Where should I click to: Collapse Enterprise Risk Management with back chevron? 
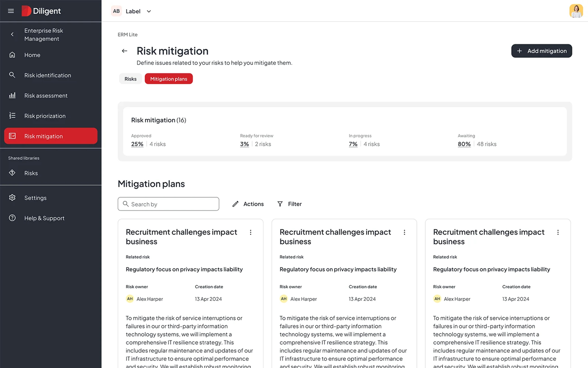[12, 34]
